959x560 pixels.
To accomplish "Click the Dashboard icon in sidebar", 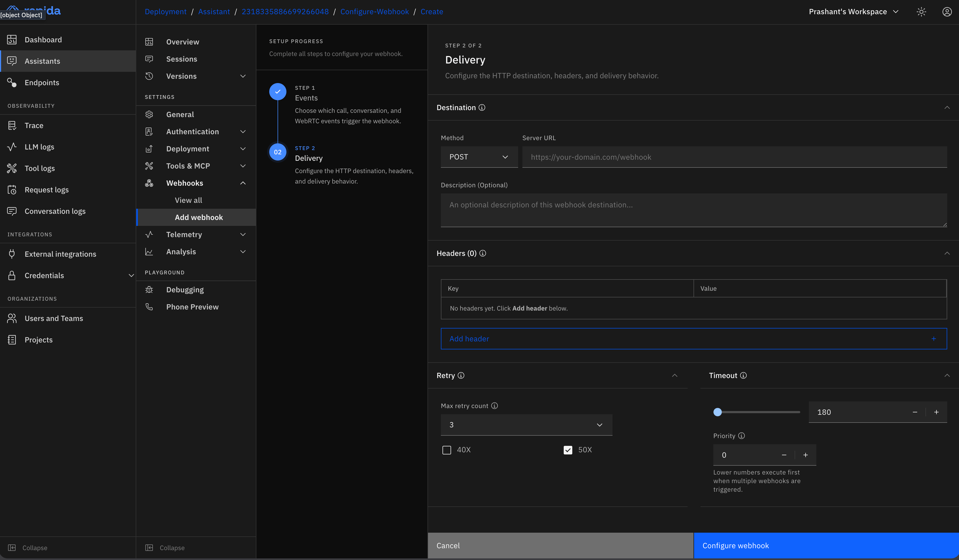I will [12, 40].
